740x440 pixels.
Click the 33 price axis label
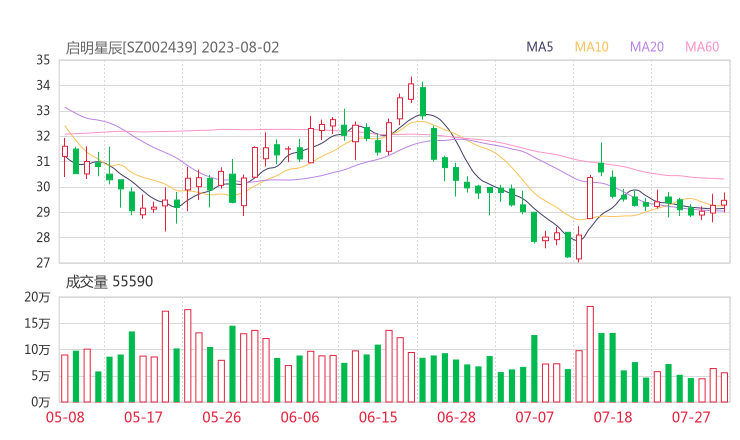(x=43, y=111)
